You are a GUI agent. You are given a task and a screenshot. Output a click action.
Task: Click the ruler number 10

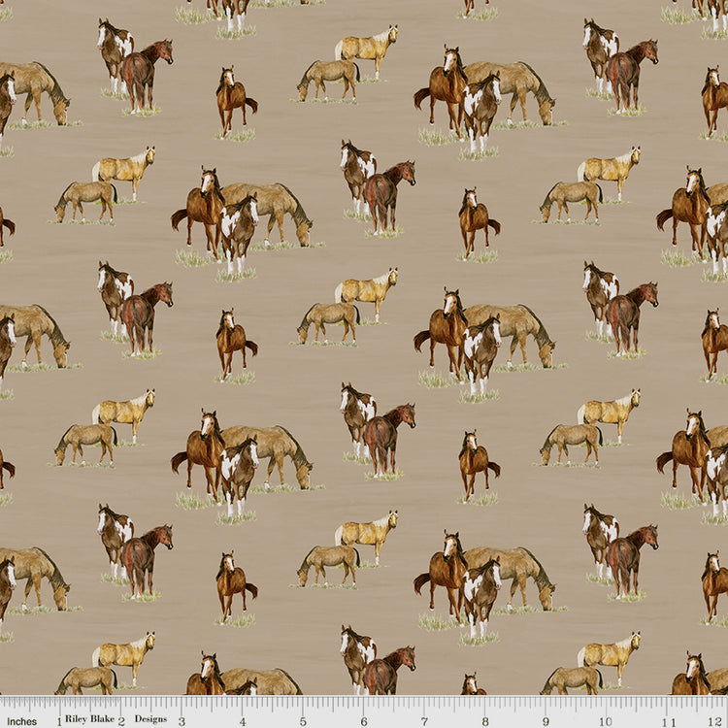[x=606, y=721]
